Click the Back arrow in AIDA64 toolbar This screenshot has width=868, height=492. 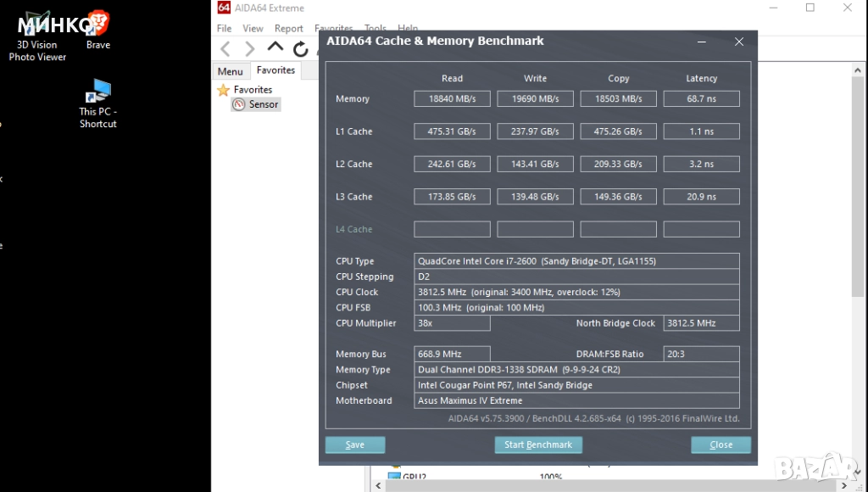coord(225,49)
